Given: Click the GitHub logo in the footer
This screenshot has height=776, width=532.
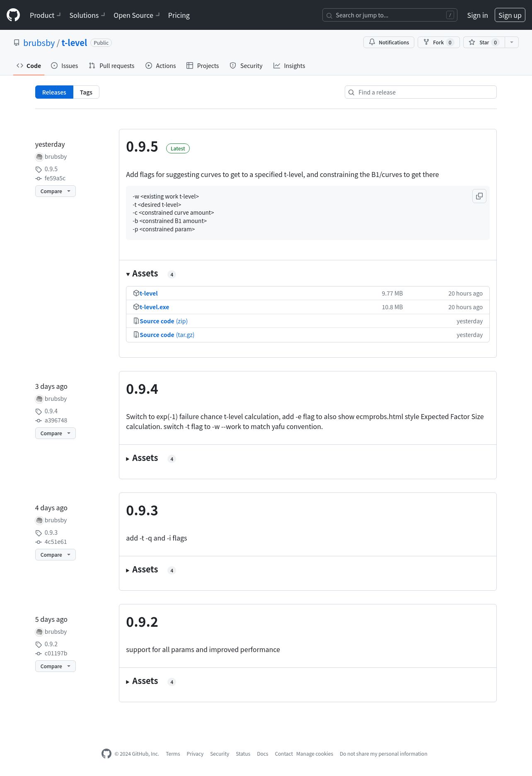Looking at the screenshot, I should (x=106, y=754).
